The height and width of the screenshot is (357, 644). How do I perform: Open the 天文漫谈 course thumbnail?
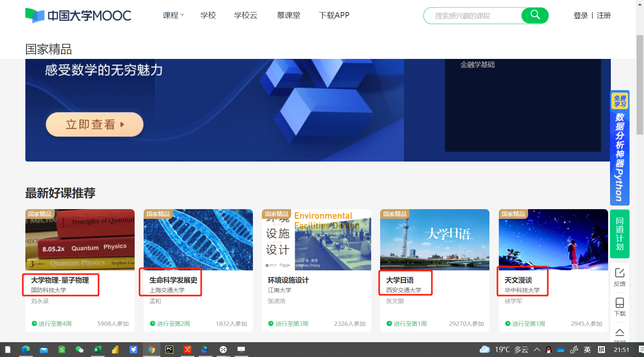(553, 240)
